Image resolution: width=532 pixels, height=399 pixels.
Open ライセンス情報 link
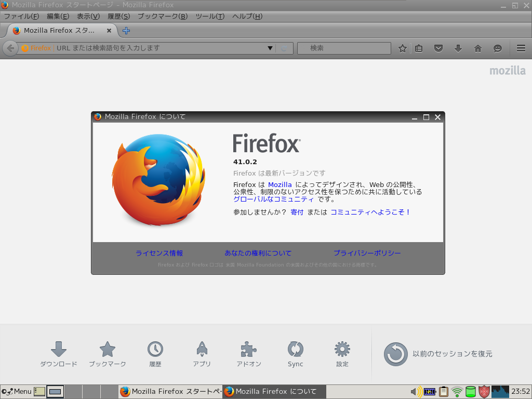159,253
